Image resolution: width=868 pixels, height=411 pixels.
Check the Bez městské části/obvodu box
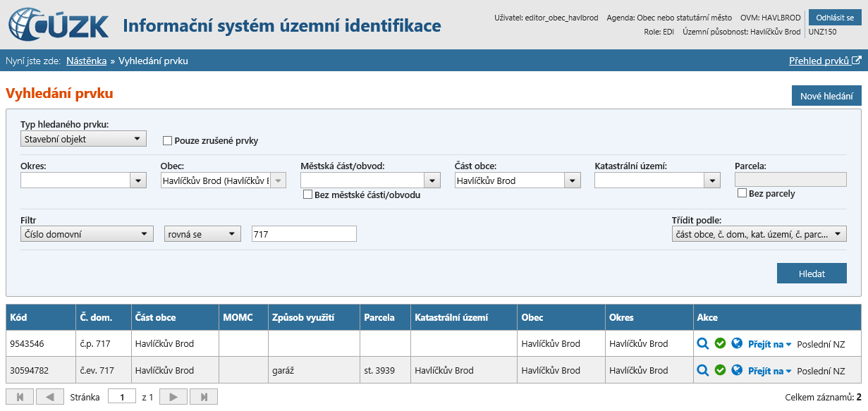(x=307, y=195)
